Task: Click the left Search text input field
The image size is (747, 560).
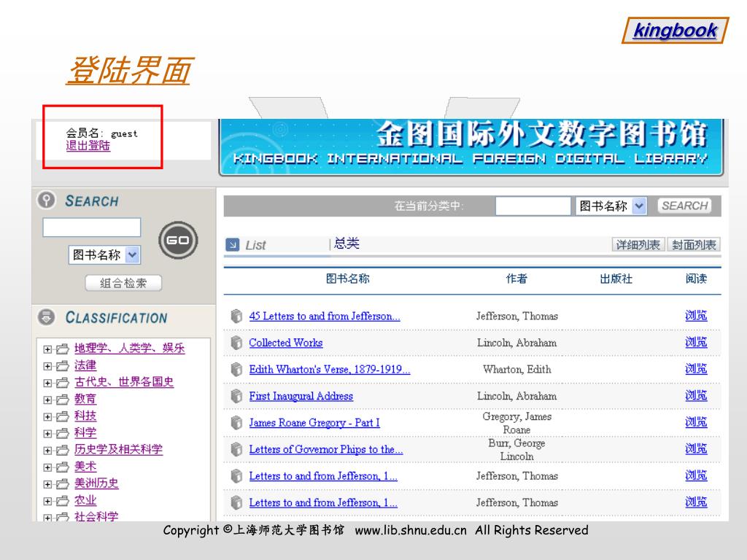Action: pyautogui.click(x=92, y=227)
